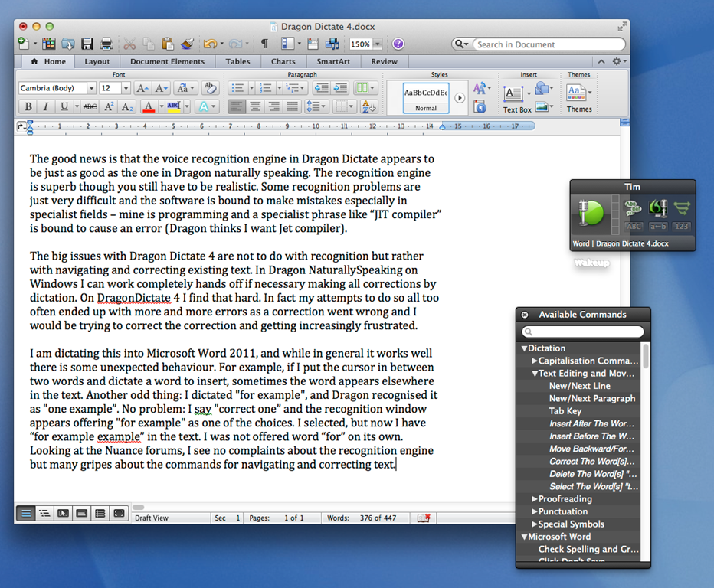
Task: Click the Grow font size icon
Action: click(142, 88)
